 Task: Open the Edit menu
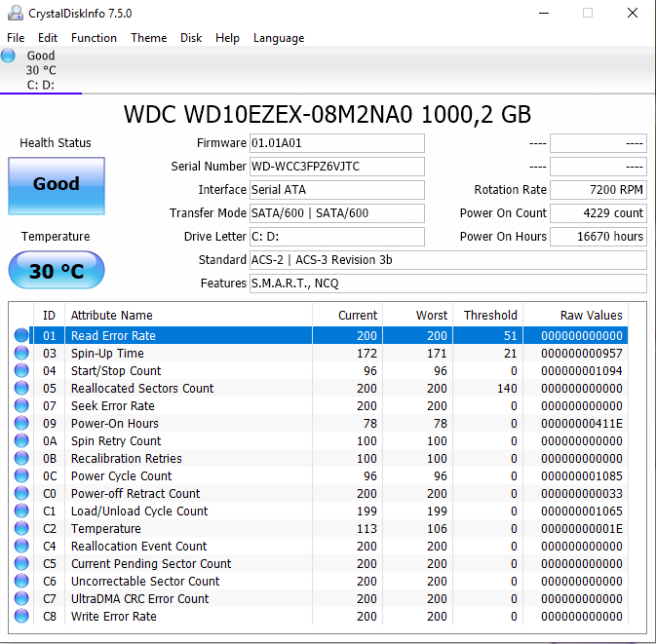[48, 38]
